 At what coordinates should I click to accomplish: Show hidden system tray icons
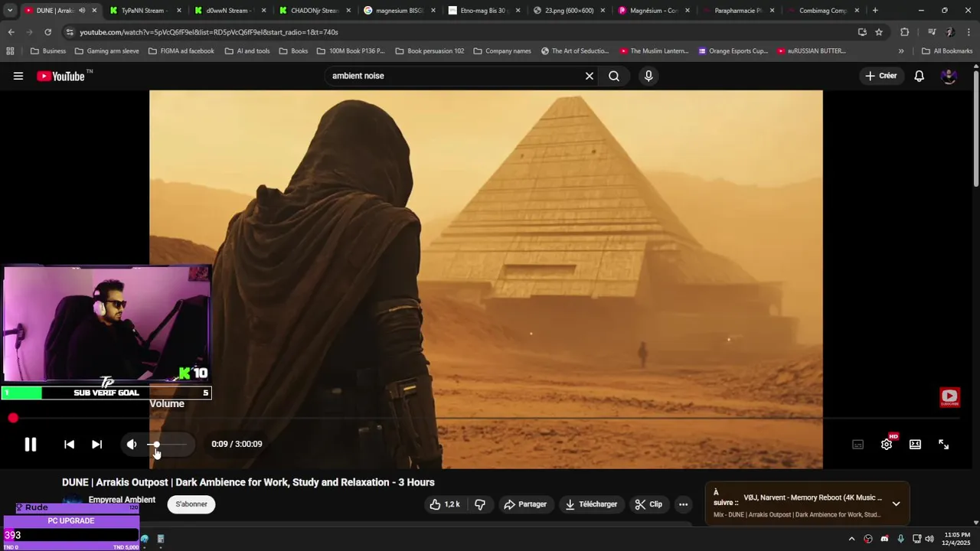click(851, 539)
